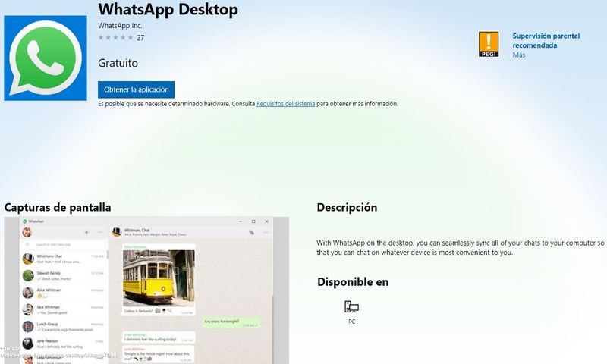
Task: Click Supervisión parental recomendada link
Action: point(546,41)
